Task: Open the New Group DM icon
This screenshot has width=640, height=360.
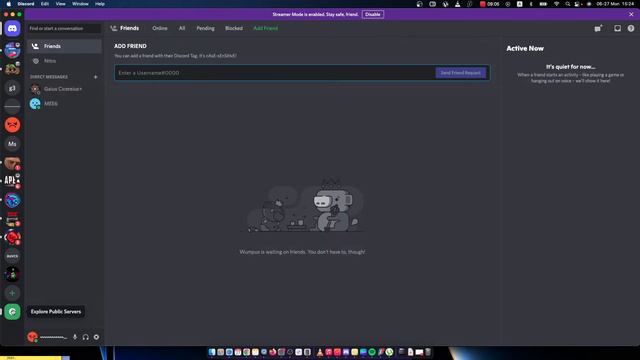Action: coord(598,28)
